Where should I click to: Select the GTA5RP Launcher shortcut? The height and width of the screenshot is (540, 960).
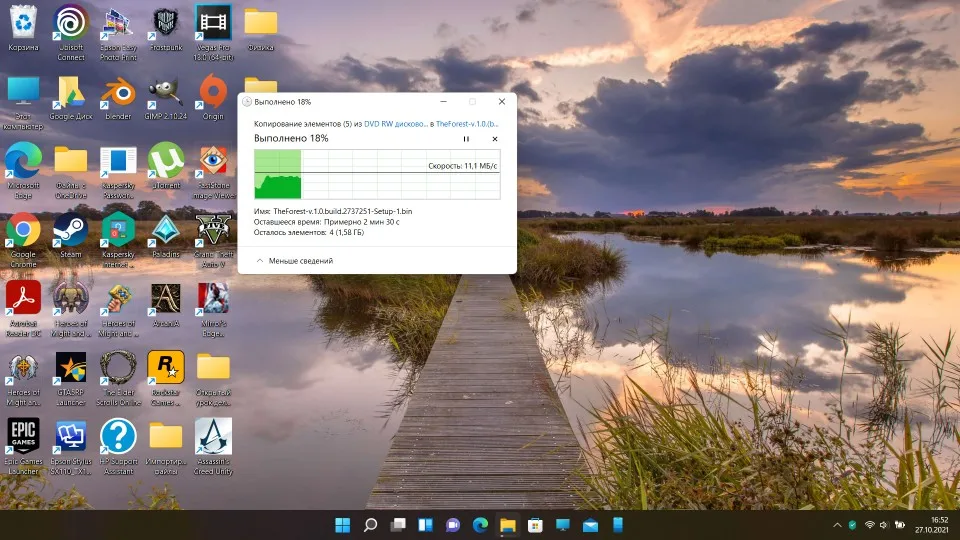coord(71,378)
